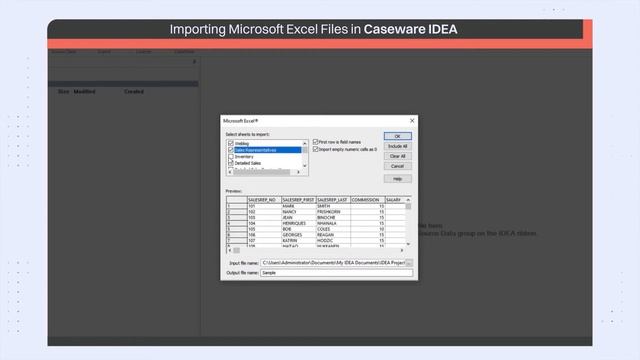Click the sheet list left scroll arrow
The width and height of the screenshot is (640, 360).
230,172
